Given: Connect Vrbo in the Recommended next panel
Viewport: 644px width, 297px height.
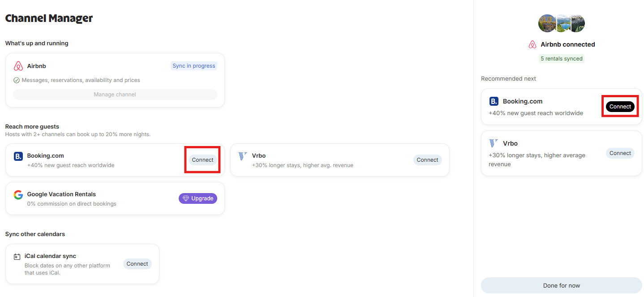Looking at the screenshot, I should point(620,153).
